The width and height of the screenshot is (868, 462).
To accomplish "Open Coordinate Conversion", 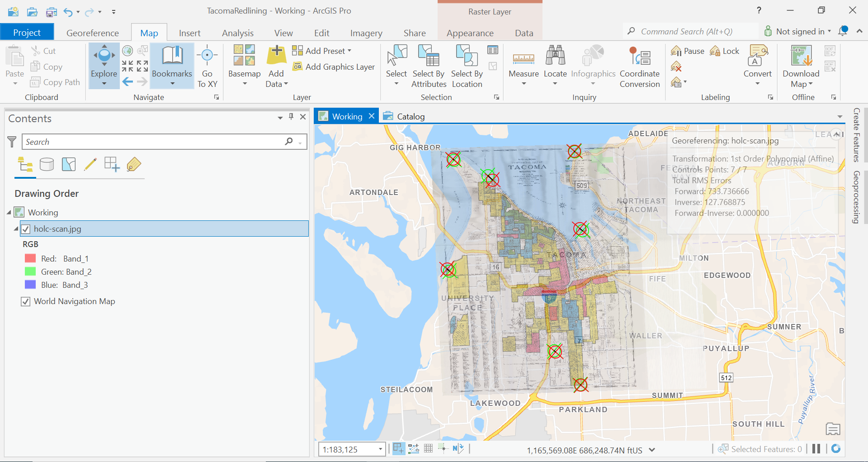I will [640, 66].
